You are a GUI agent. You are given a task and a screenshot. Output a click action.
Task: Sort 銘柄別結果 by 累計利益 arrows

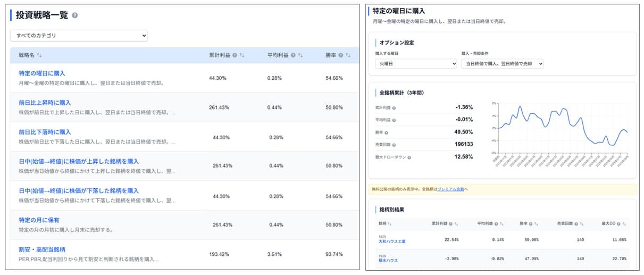456,223
